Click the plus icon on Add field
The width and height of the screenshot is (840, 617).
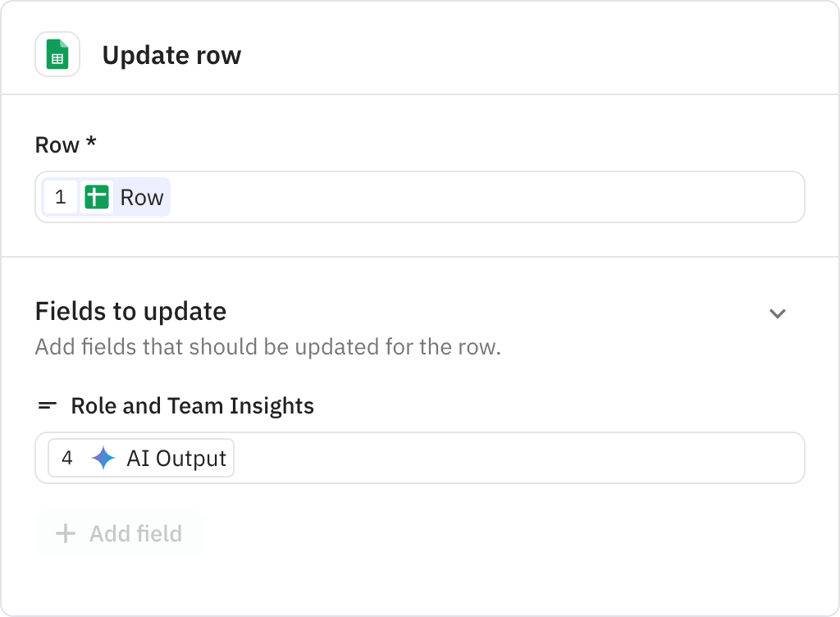tap(64, 533)
